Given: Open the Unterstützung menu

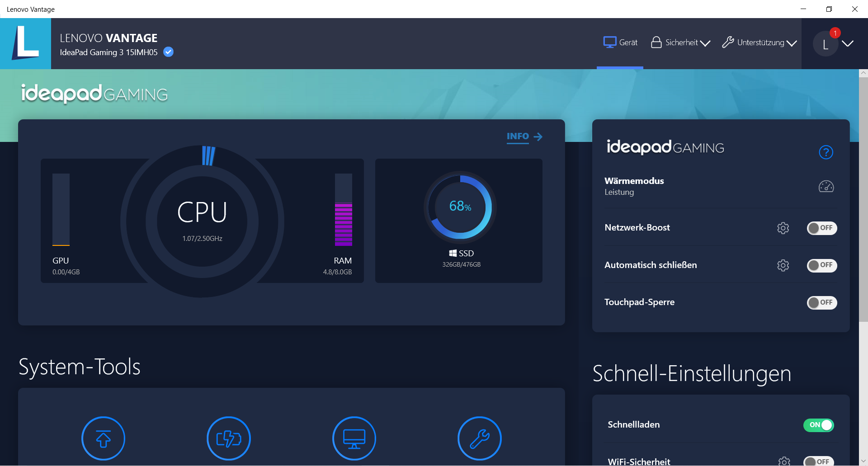Looking at the screenshot, I should (759, 42).
